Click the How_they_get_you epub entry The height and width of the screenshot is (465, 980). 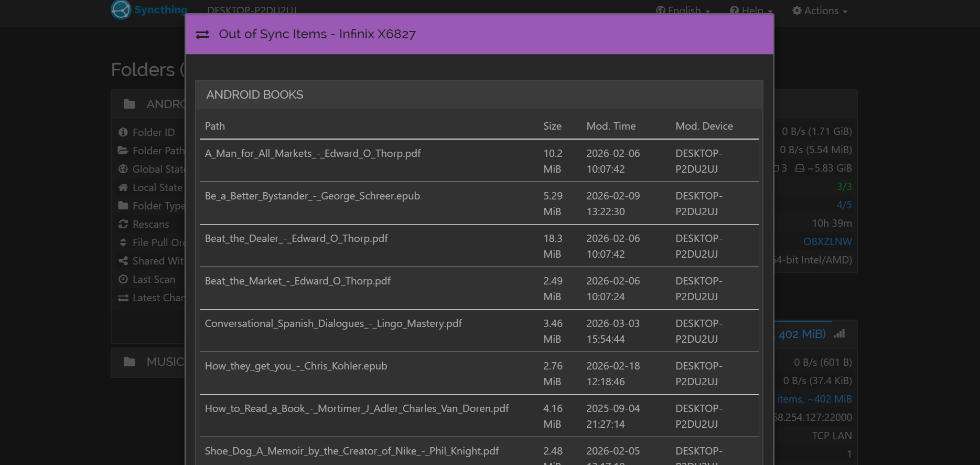click(296, 366)
